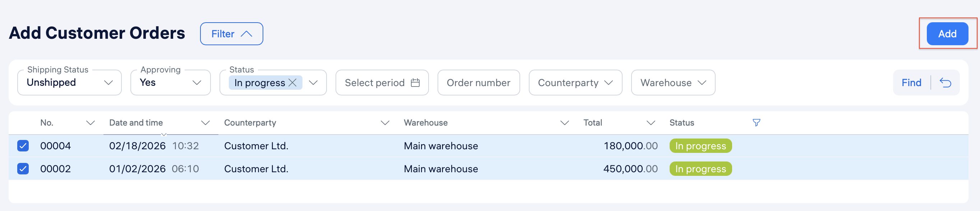Click the Warehouse column header chevron
The height and width of the screenshot is (211, 980).
565,123
